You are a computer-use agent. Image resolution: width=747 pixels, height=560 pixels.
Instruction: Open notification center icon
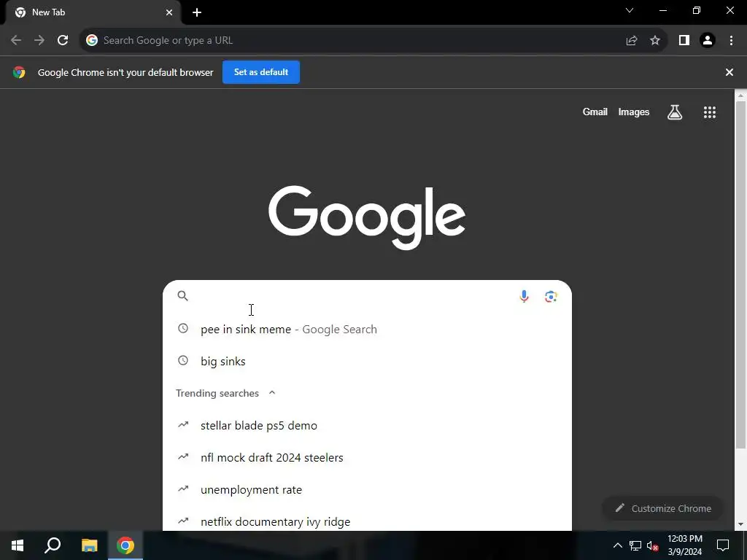[x=723, y=545]
